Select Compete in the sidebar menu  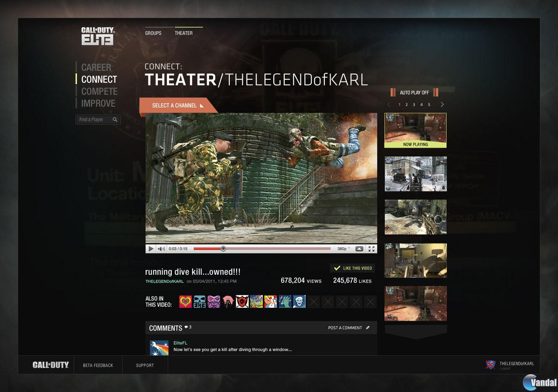pos(99,92)
